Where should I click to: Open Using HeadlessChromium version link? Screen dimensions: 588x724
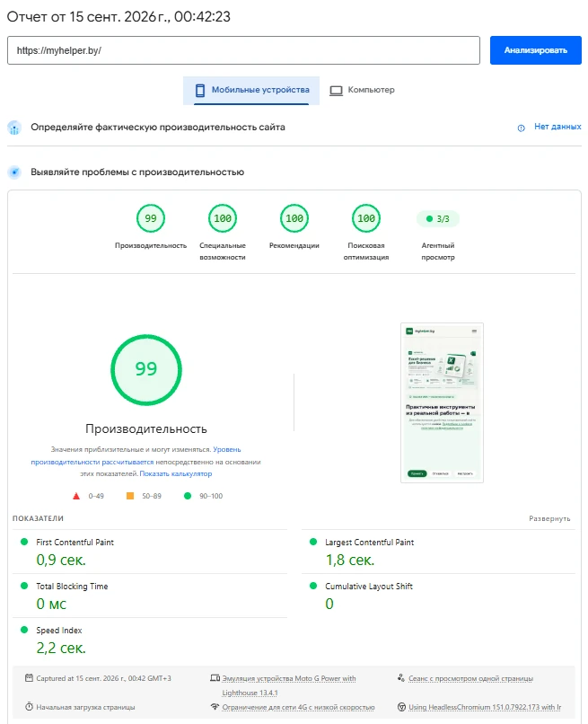point(485,707)
